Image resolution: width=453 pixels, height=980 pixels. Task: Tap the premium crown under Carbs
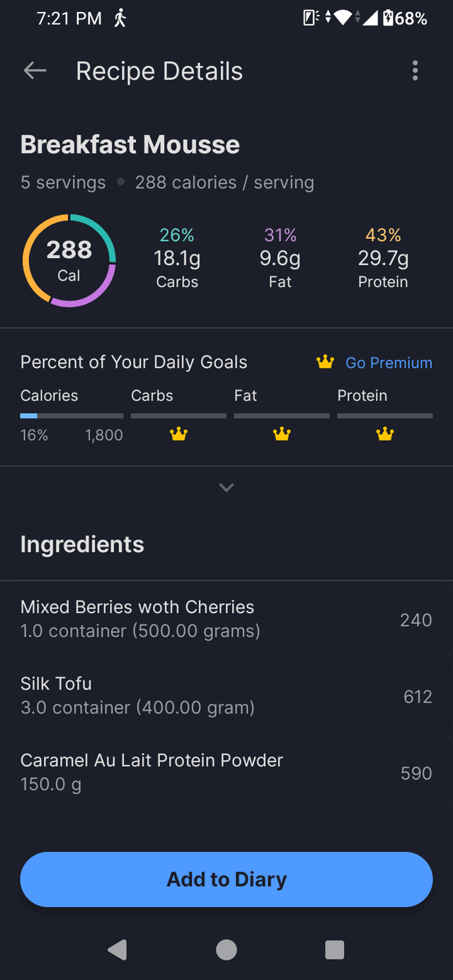pos(178,435)
